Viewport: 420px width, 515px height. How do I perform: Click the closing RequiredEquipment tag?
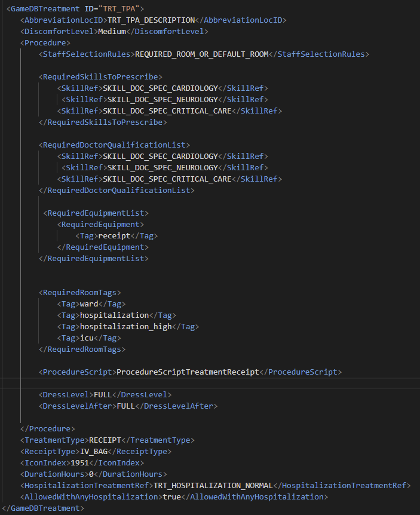(103, 247)
